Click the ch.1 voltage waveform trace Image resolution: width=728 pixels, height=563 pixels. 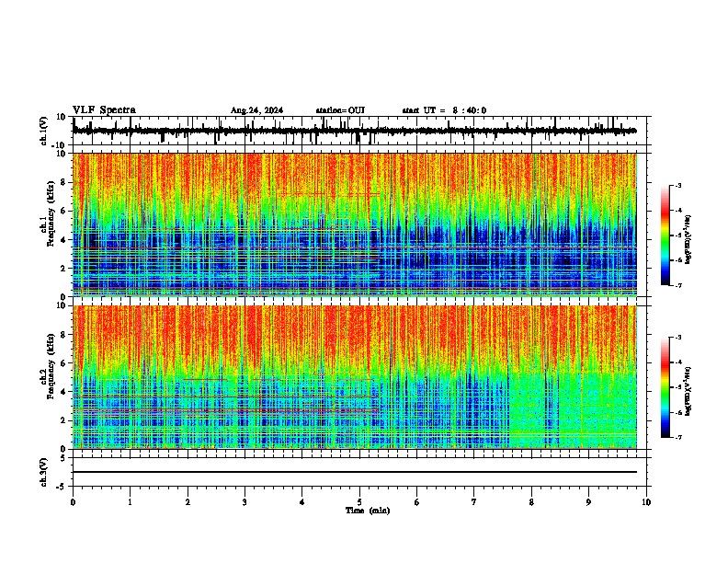pyautogui.click(x=354, y=131)
